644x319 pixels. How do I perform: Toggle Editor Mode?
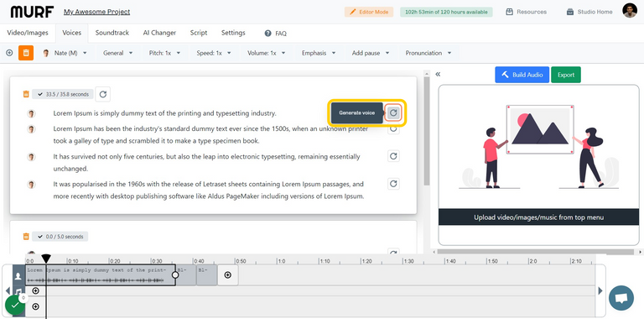point(369,12)
